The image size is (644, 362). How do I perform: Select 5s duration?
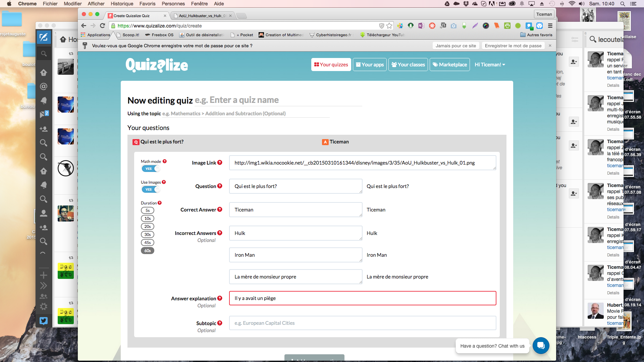click(x=148, y=210)
